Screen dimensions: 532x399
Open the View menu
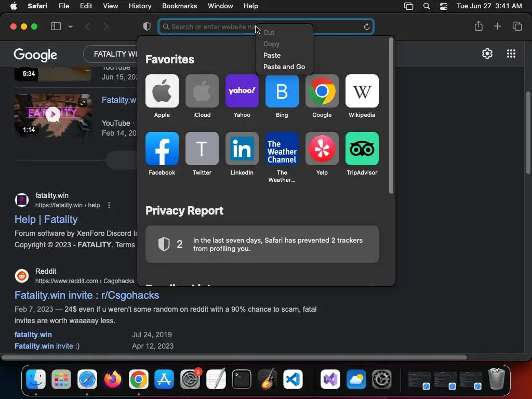[110, 6]
